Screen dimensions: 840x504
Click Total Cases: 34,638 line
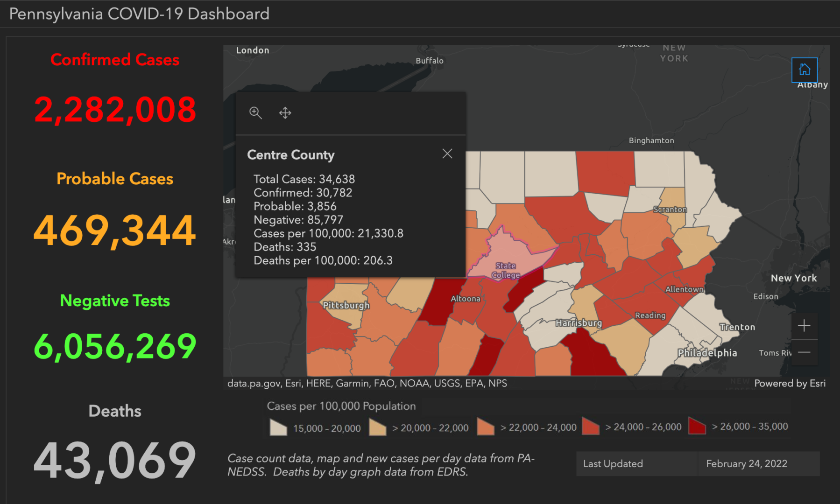tap(304, 179)
